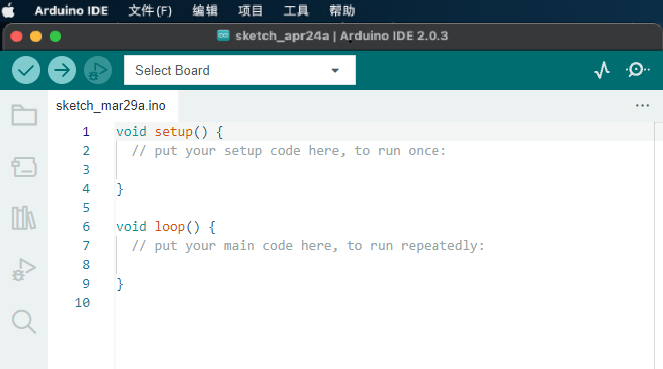The image size is (663, 369).
Task: Open the Serial Plotter
Action: click(x=602, y=70)
